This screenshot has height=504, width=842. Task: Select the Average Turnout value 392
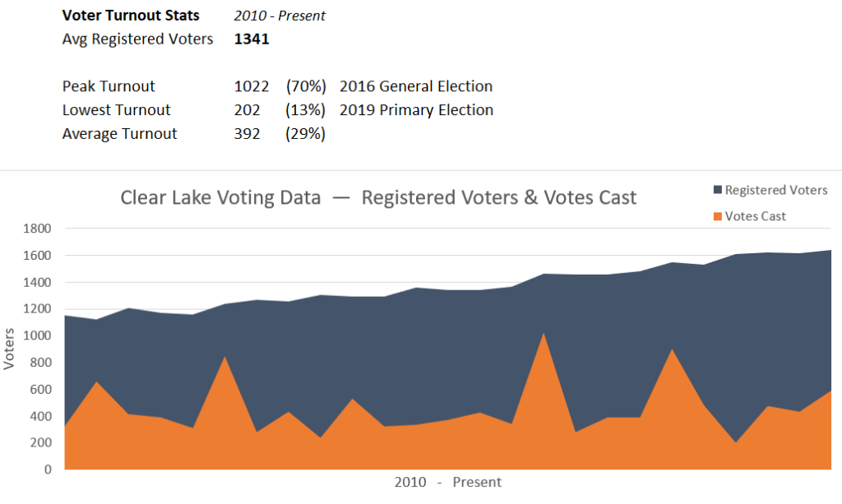[247, 134]
